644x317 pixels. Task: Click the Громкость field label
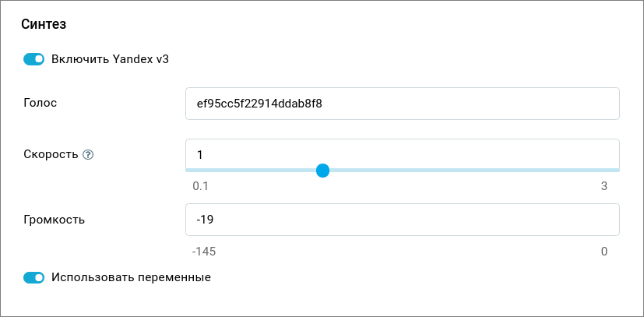click(x=55, y=219)
